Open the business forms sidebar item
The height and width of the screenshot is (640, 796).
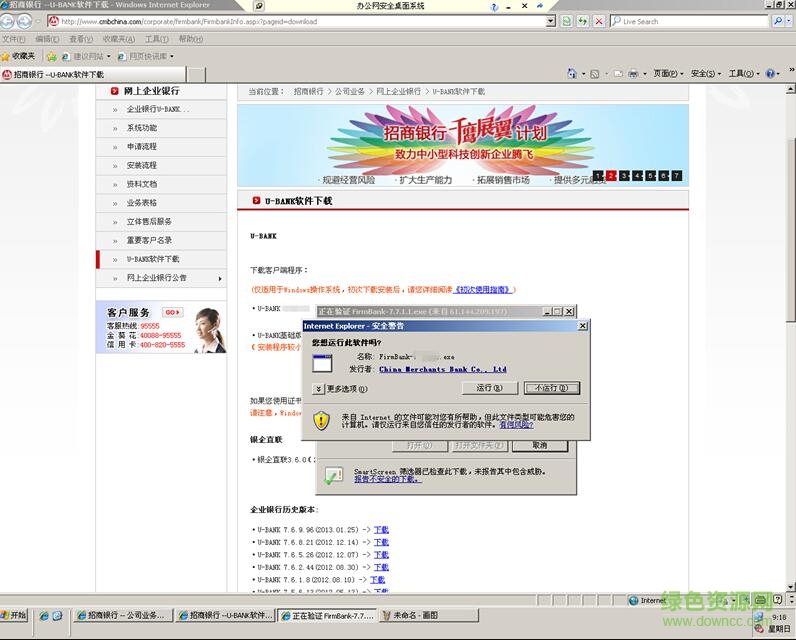[161, 203]
